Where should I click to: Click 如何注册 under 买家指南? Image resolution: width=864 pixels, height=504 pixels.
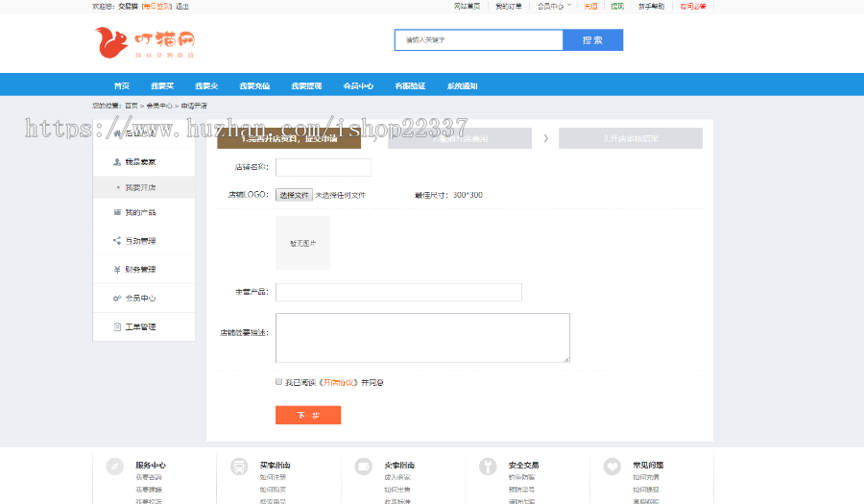[x=273, y=477]
